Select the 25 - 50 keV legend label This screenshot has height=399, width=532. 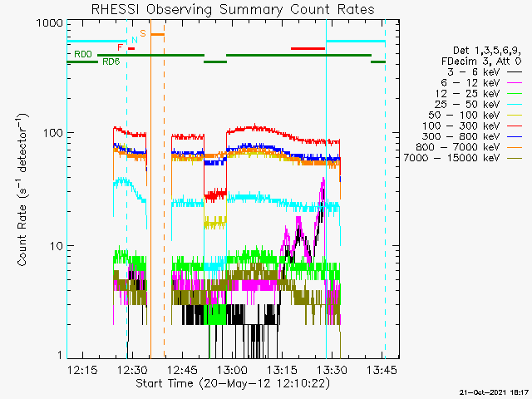[x=467, y=104]
